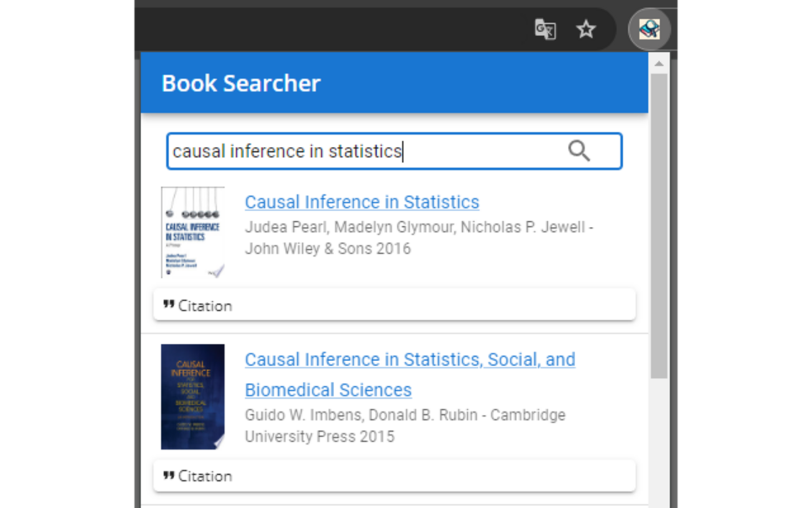Click the popup's vertical scrollbar thumb

point(659,225)
